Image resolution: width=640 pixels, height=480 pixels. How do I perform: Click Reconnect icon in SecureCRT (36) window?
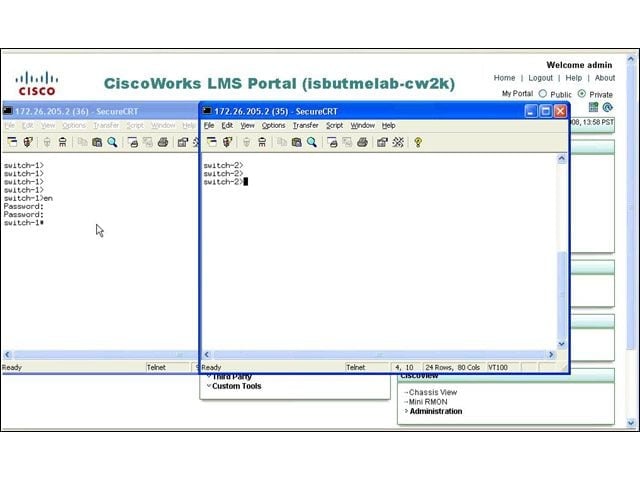47,142
